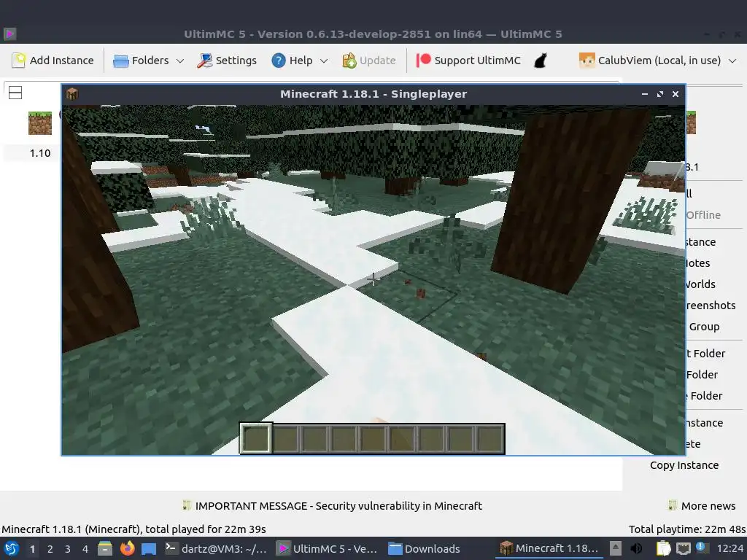Click the removable media eject tray icon
The width and height of the screenshot is (747, 560).
point(616,548)
